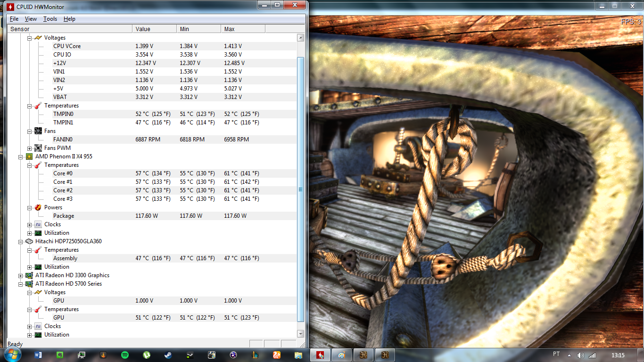
Task: Click the Utilization icon under AMD Phenom II
Action: point(38,233)
